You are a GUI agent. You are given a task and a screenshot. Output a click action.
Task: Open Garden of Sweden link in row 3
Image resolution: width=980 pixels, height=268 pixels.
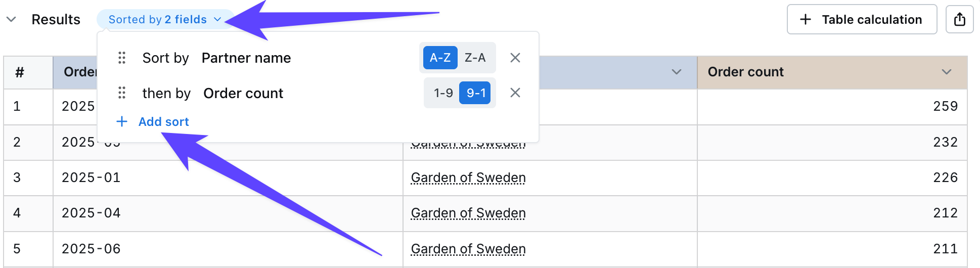[468, 177]
